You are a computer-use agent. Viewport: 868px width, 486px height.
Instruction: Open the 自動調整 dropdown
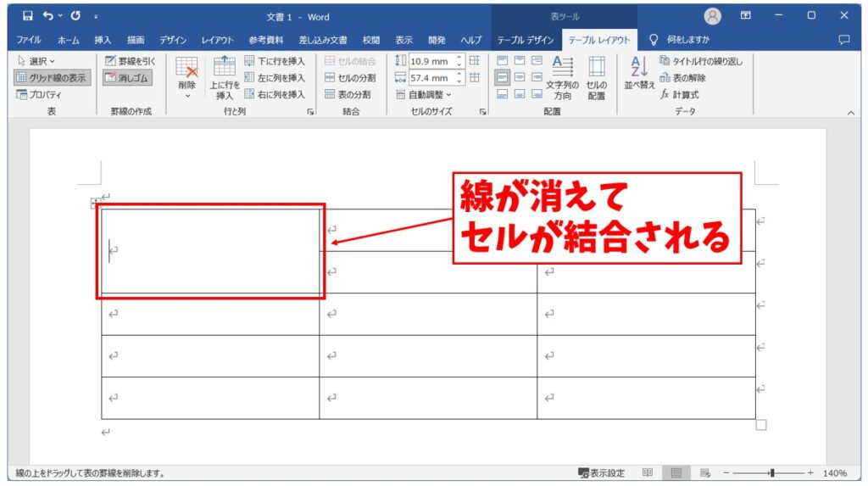point(424,95)
